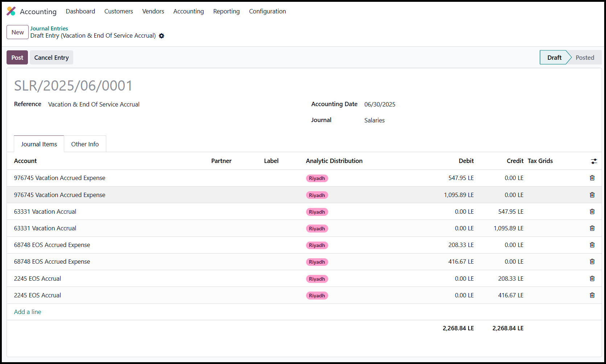Delete the last journal item row
This screenshot has height=364, width=606.
592,295
